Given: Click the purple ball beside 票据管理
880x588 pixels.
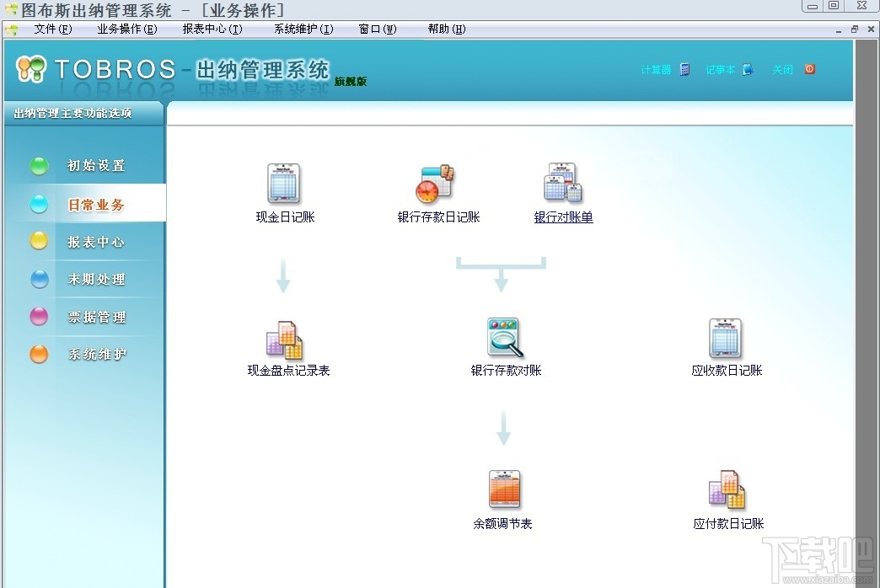Looking at the screenshot, I should (x=40, y=317).
